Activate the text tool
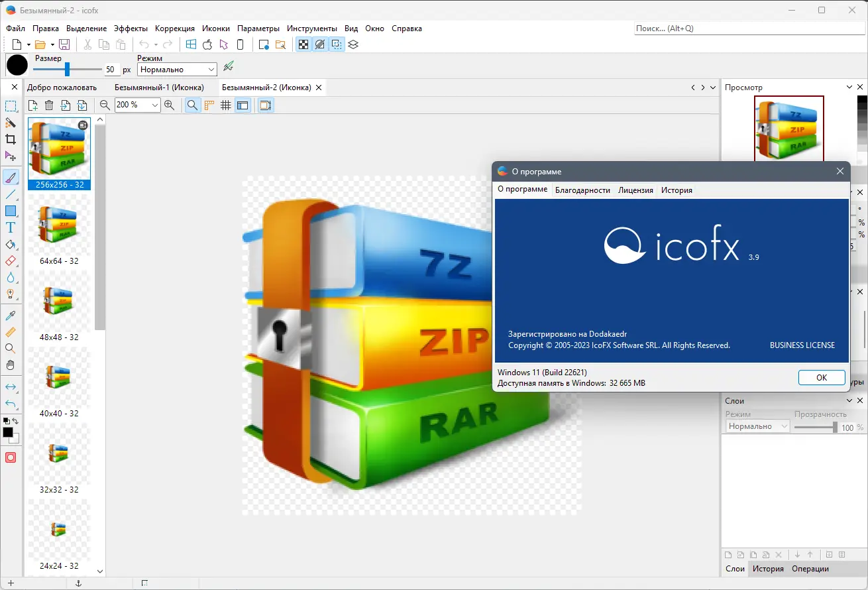This screenshot has height=590, width=868. click(x=11, y=227)
